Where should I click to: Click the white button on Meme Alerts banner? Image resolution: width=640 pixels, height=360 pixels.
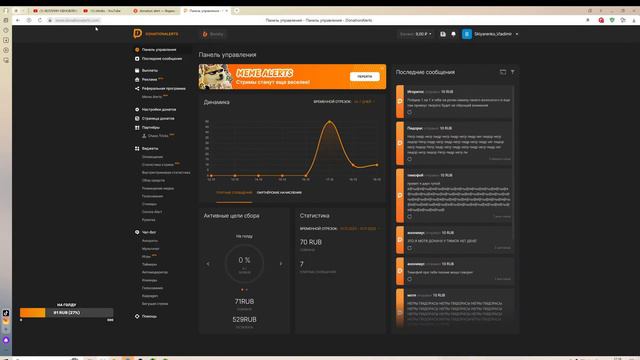[364, 76]
